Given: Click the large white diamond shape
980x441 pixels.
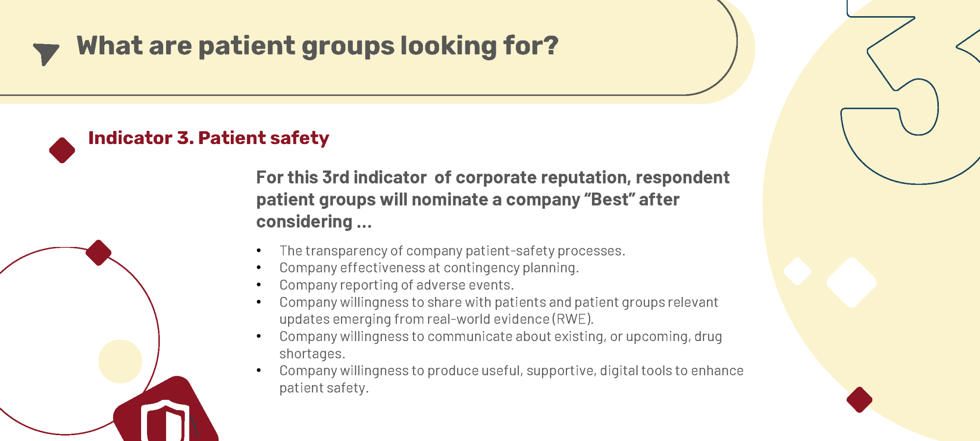Looking at the screenshot, I should click(x=852, y=282).
